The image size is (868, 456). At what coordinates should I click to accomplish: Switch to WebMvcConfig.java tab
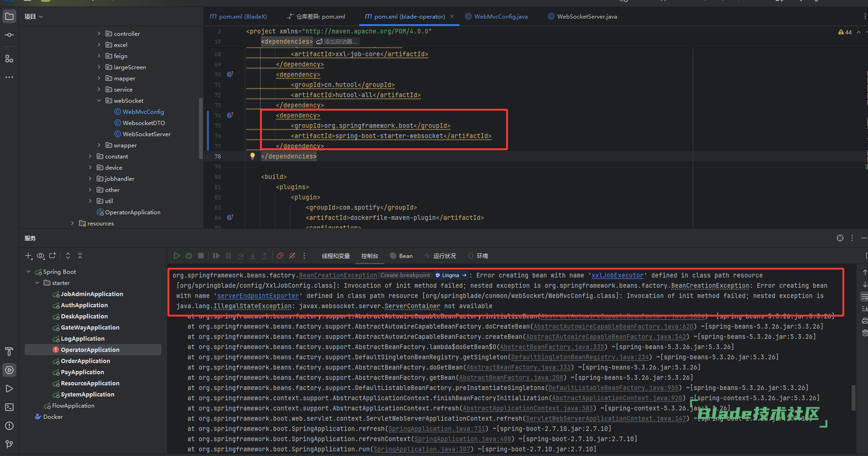(496, 17)
